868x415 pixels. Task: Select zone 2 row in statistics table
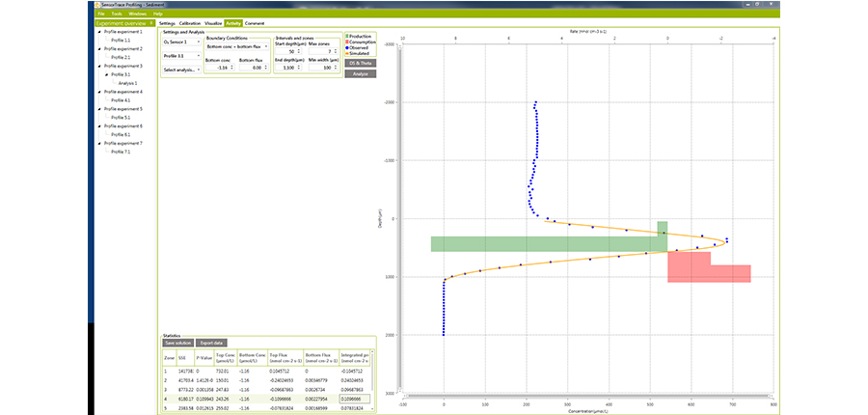coord(266,380)
